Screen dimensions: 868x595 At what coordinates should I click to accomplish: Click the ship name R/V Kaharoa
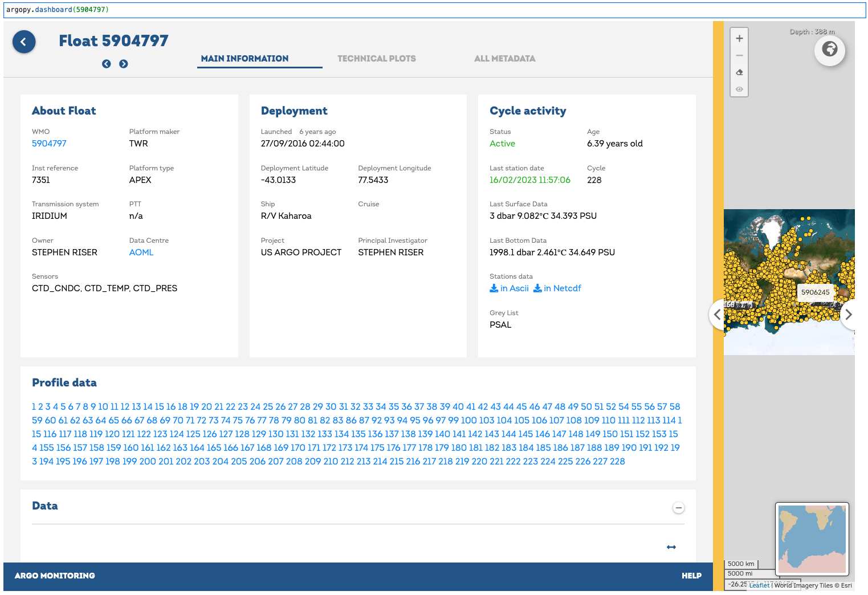tap(286, 216)
